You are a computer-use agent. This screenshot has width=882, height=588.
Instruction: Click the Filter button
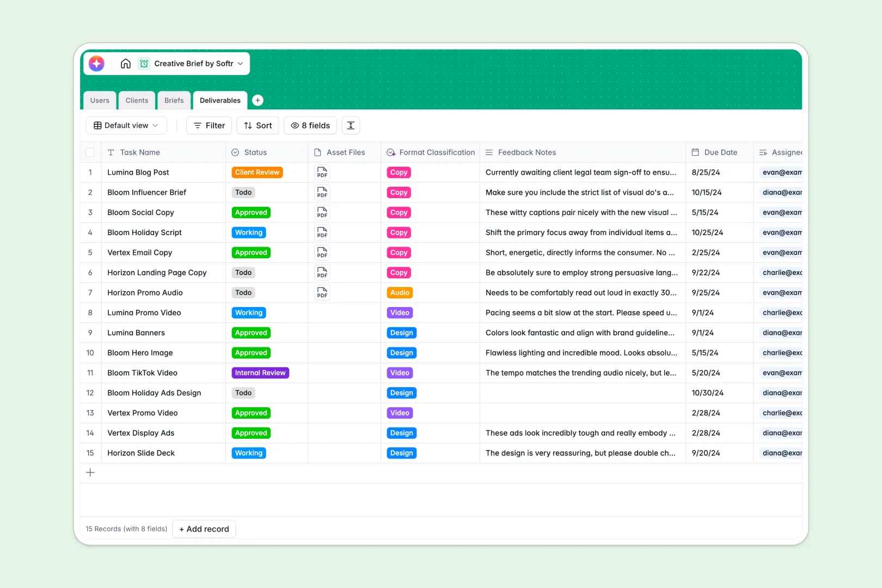pos(209,126)
